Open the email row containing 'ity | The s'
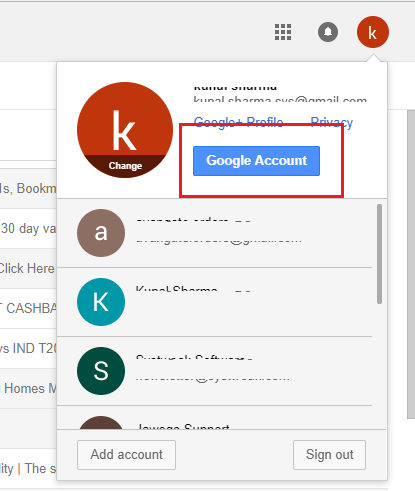 click(28, 469)
